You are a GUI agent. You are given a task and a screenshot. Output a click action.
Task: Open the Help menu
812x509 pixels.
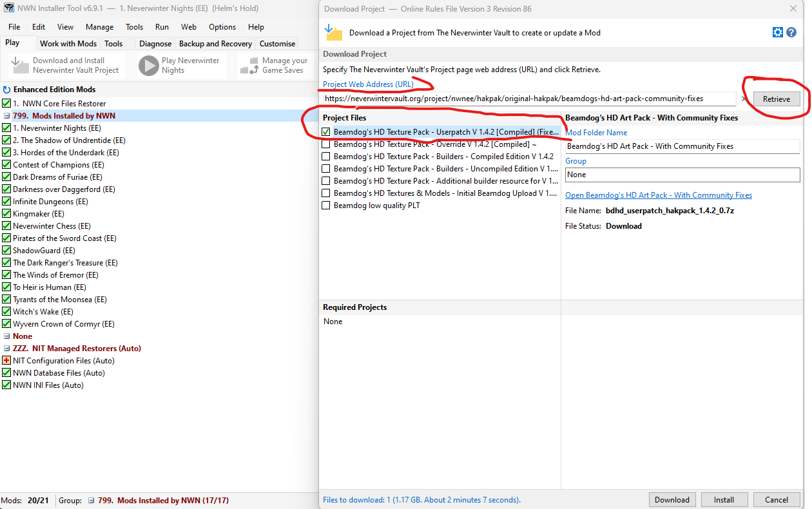[x=256, y=27]
